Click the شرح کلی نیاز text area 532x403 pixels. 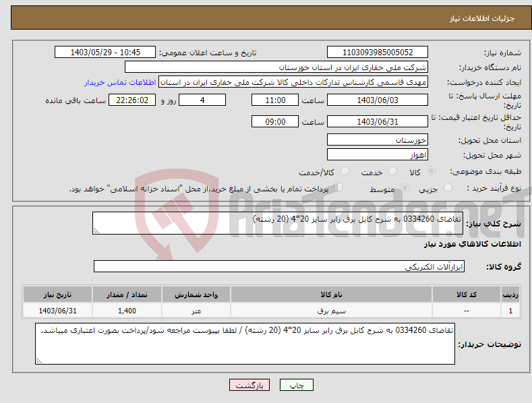pos(278,223)
